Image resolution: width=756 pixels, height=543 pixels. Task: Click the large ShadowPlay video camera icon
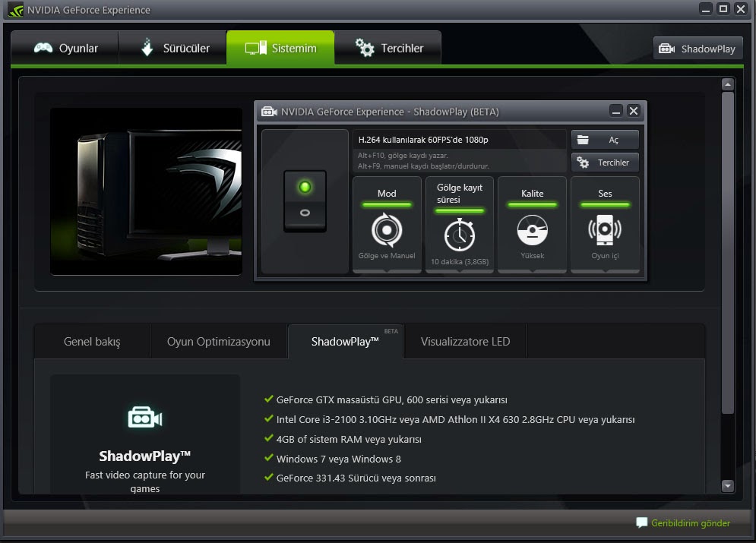(144, 415)
